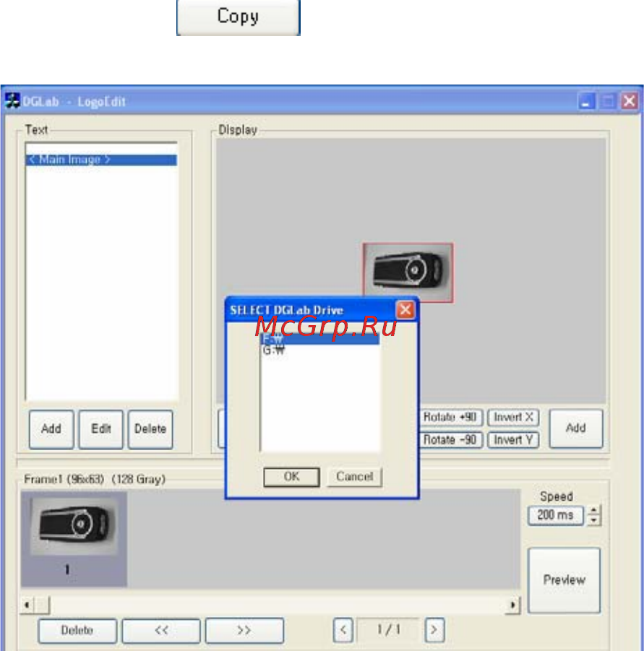Close the DGLab LogoEdit window
Image resolution: width=644 pixels, height=651 pixels.
coord(630,101)
